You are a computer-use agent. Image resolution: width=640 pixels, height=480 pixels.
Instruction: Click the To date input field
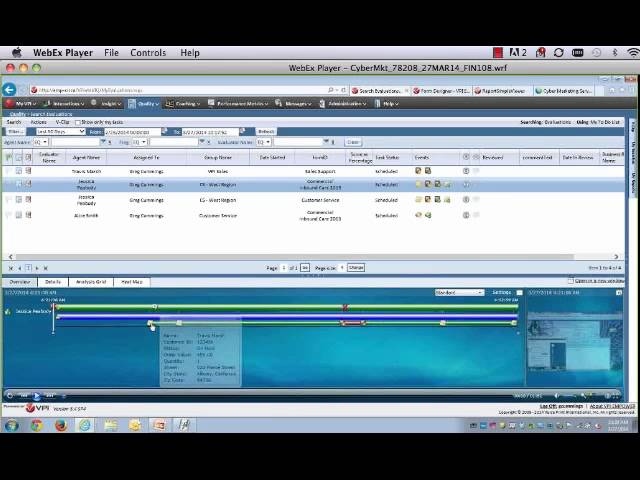click(210, 132)
